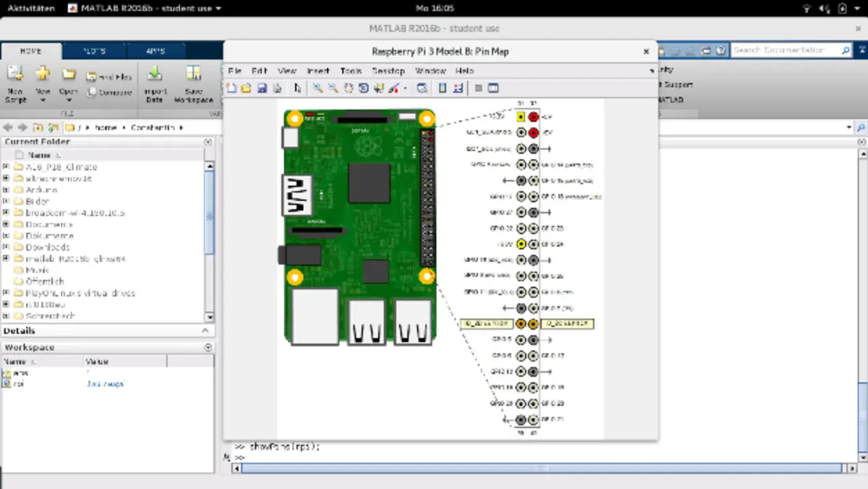Open the Open dropdown in MATLAB ribbon
The image size is (868, 489).
point(68,84)
